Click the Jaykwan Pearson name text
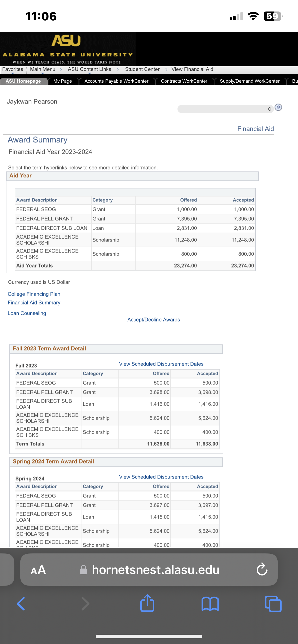 pos(32,102)
